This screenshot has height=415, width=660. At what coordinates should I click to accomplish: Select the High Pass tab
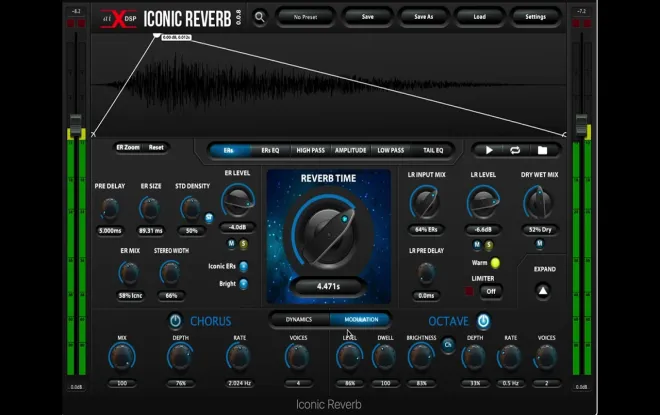click(x=311, y=150)
